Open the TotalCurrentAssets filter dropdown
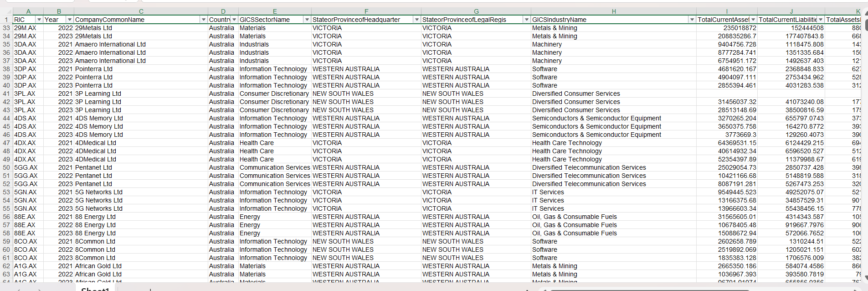868x291 pixels. tap(753, 20)
